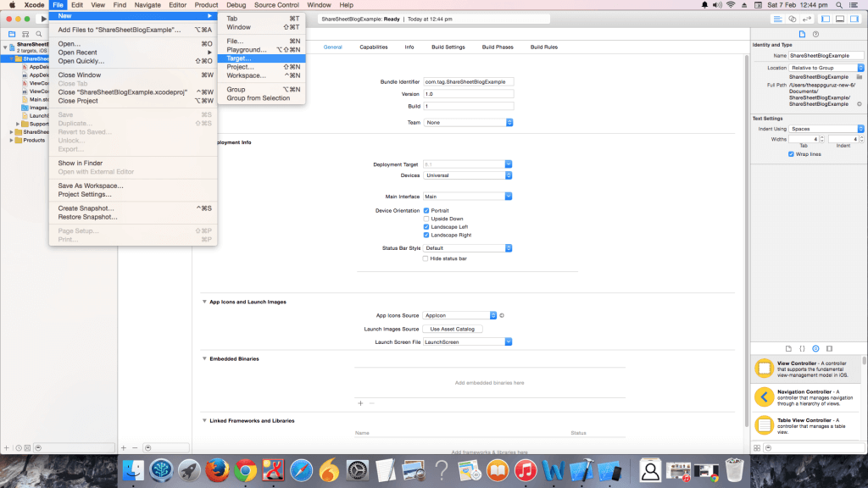The image size is (868, 488).
Task: Select Close Project in the File menu
Action: (x=133, y=101)
